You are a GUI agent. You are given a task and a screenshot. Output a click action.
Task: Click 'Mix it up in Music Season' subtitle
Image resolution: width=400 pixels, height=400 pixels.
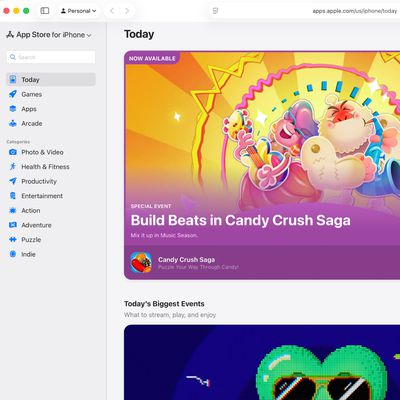click(x=164, y=235)
